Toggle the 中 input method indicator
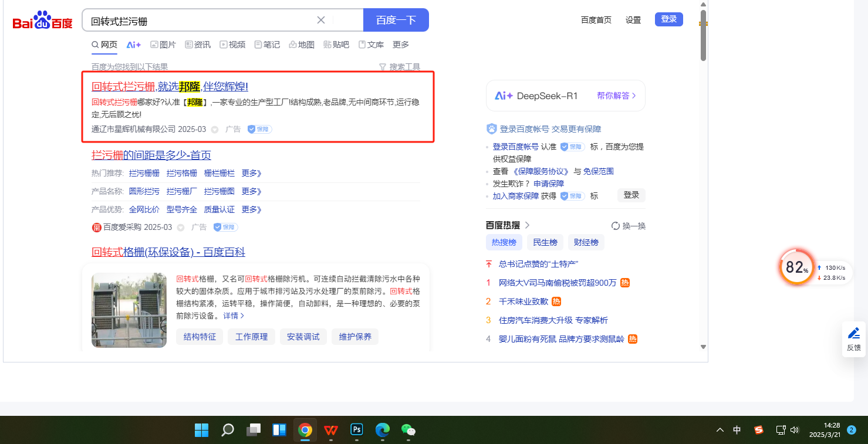The width and height of the screenshot is (868, 444). coord(737,430)
